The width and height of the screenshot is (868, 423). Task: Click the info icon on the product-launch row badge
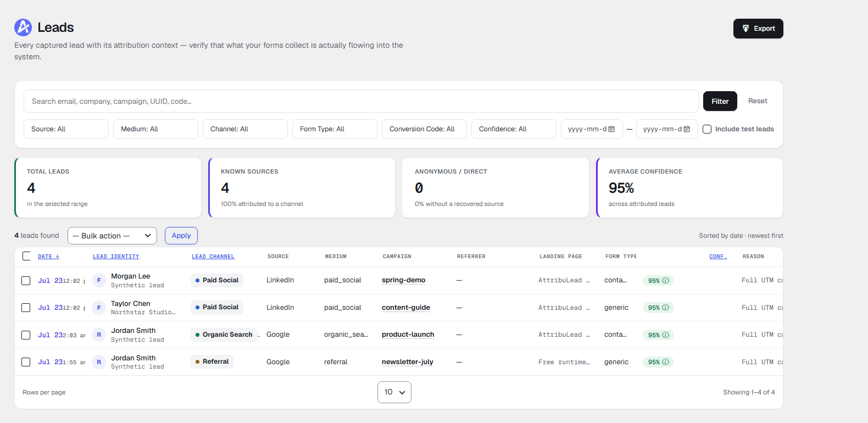click(666, 335)
